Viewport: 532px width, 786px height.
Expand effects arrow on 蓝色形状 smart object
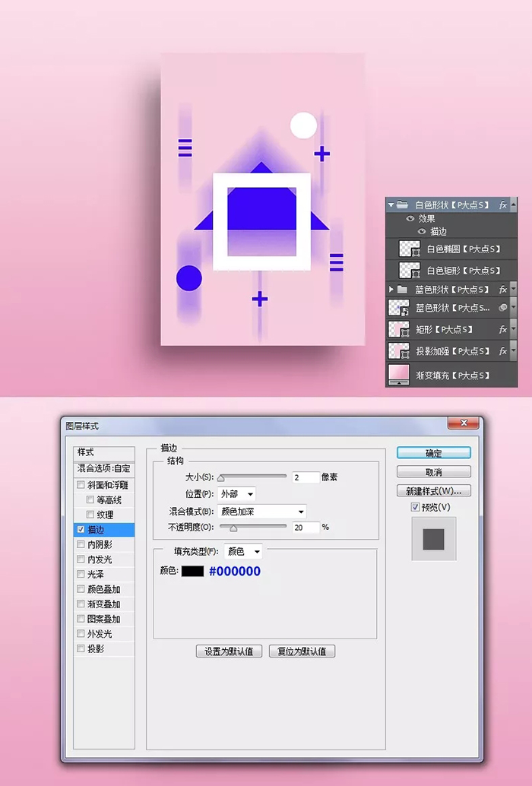pyautogui.click(x=514, y=307)
